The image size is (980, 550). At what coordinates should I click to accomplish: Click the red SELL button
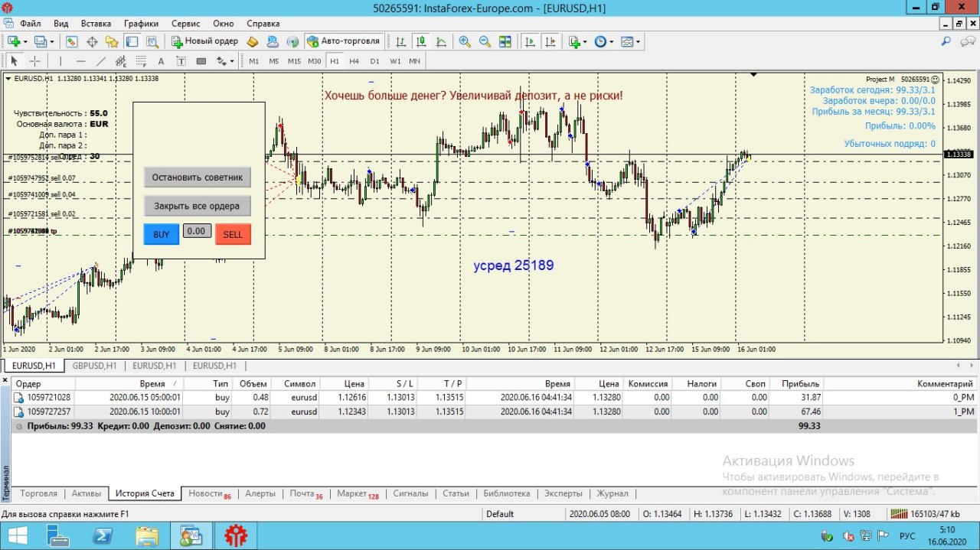click(233, 234)
